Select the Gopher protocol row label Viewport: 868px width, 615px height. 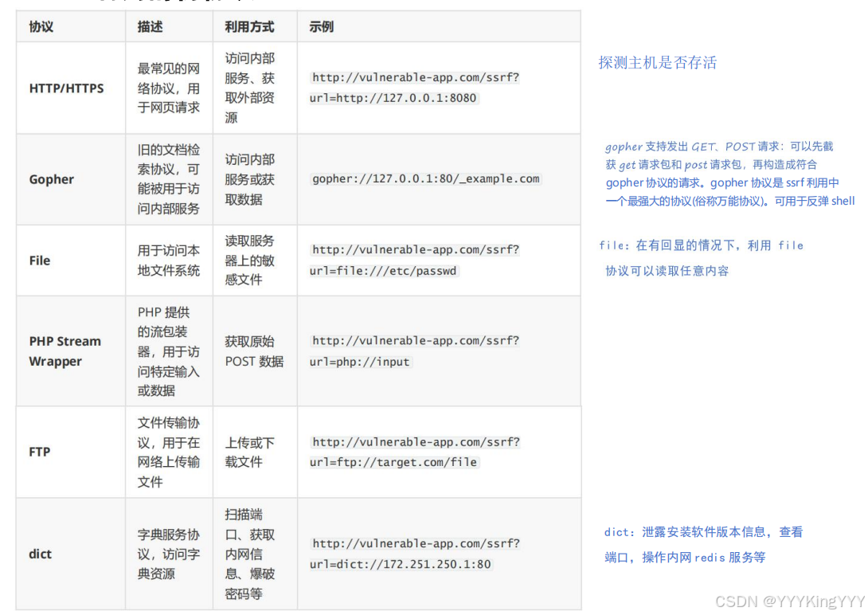click(51, 179)
